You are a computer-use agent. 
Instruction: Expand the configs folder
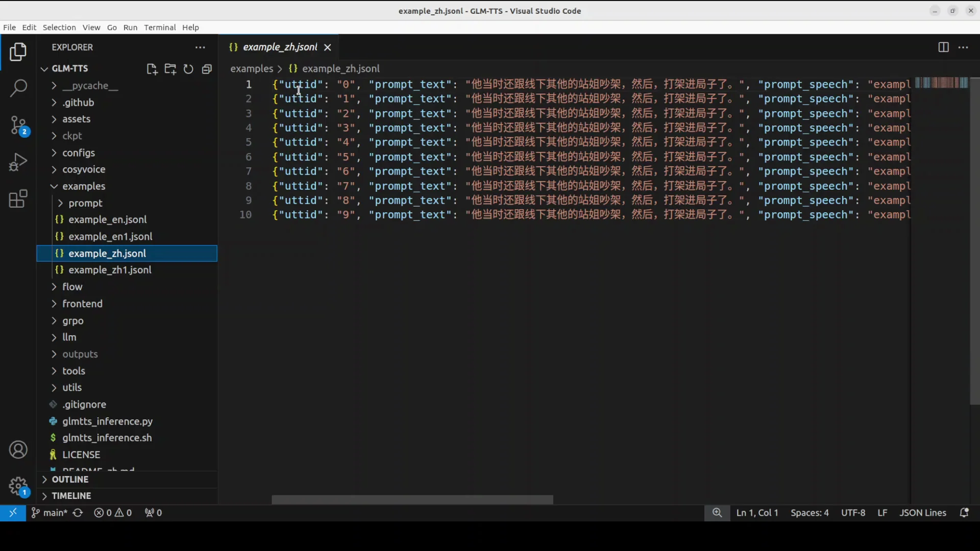(80, 153)
